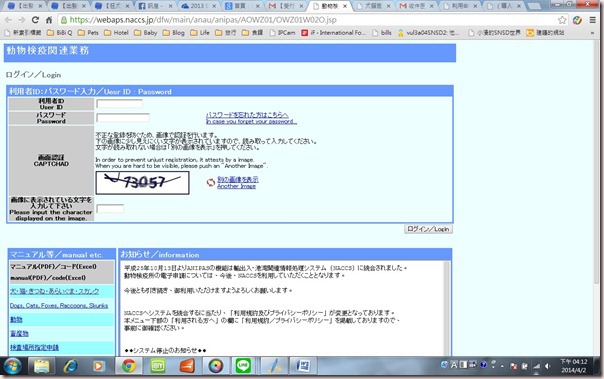Viewport: 604px width, 379px height.
Task: Click the 別の画像を表示 link
Action: [238, 179]
